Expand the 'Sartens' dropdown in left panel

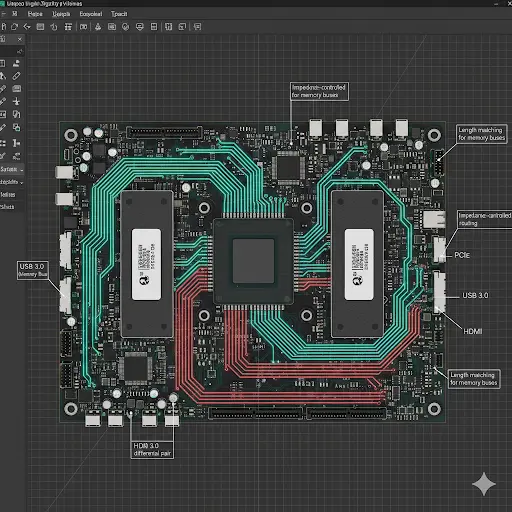[12, 169]
